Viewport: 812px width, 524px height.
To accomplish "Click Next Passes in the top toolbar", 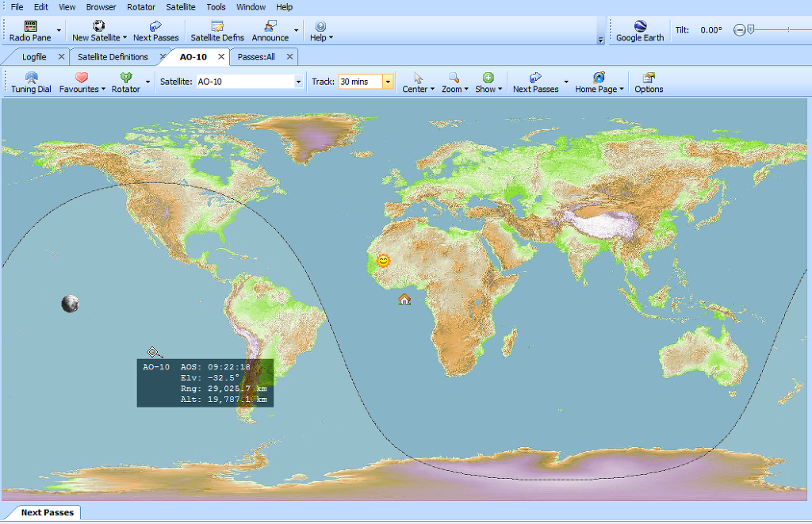I will pos(155,32).
